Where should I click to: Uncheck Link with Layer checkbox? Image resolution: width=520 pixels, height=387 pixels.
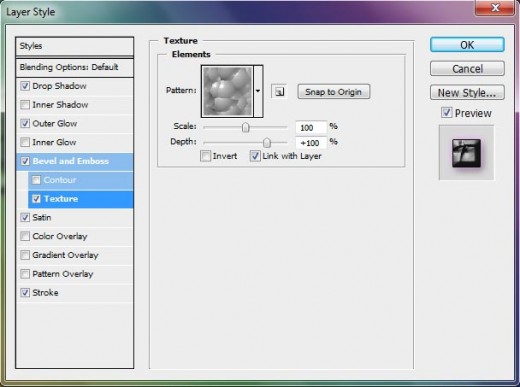(255, 156)
